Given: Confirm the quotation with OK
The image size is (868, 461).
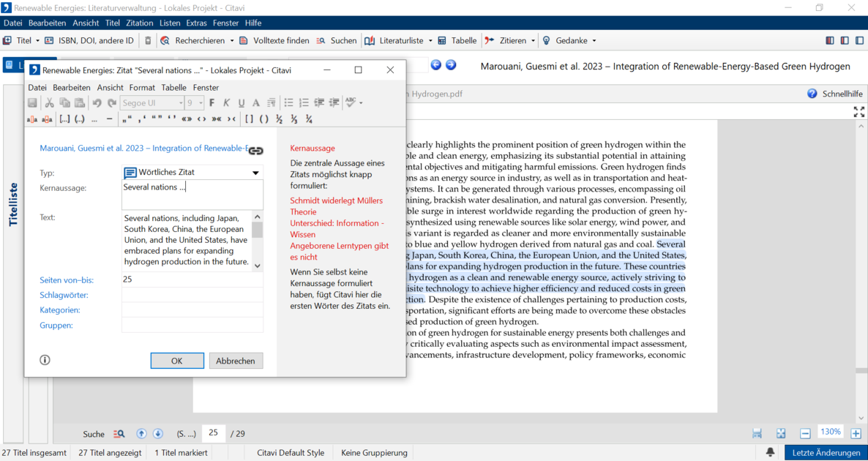Looking at the screenshot, I should tap(177, 361).
